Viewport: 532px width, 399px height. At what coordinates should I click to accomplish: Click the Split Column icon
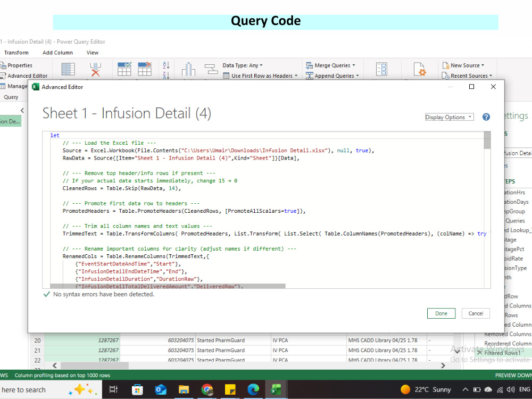pyautogui.click(x=188, y=69)
